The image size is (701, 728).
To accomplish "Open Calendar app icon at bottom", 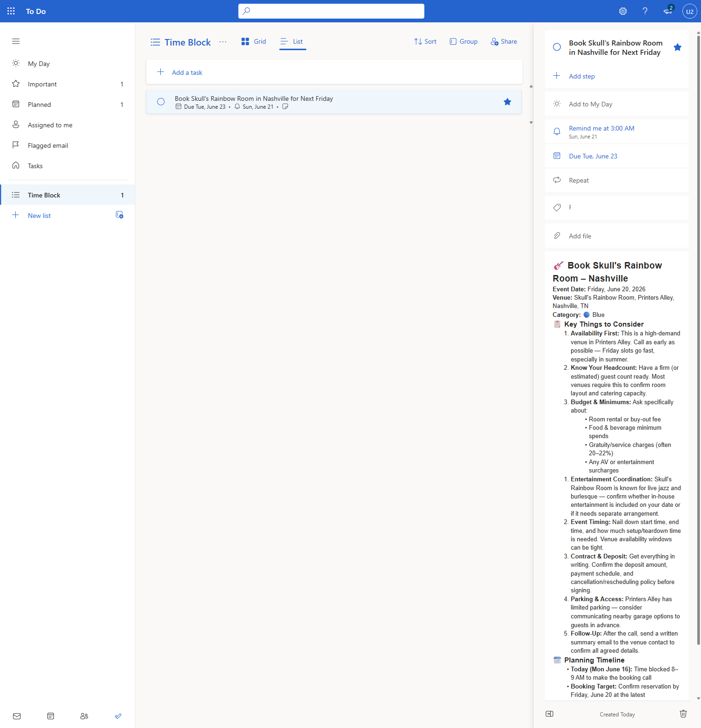I will (51, 716).
